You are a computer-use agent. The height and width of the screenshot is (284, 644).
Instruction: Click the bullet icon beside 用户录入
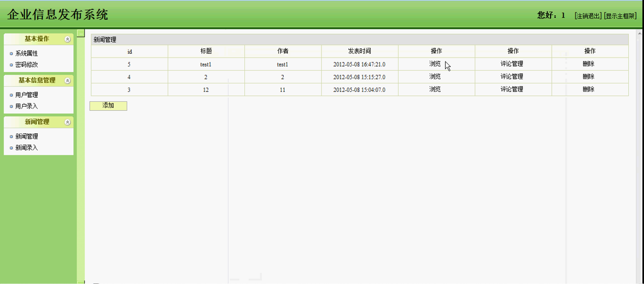pos(11,107)
